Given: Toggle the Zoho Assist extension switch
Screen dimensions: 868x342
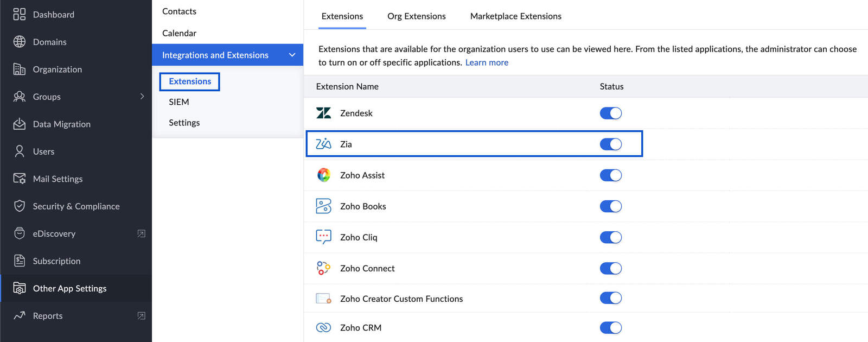Looking at the screenshot, I should tap(611, 175).
